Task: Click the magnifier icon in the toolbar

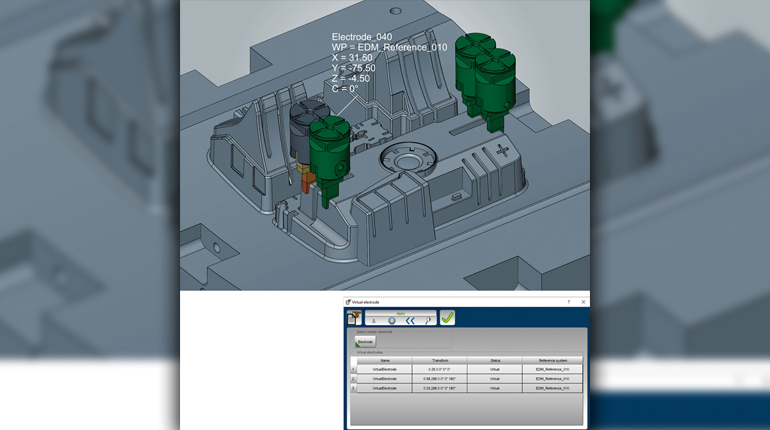Action: click(428, 321)
